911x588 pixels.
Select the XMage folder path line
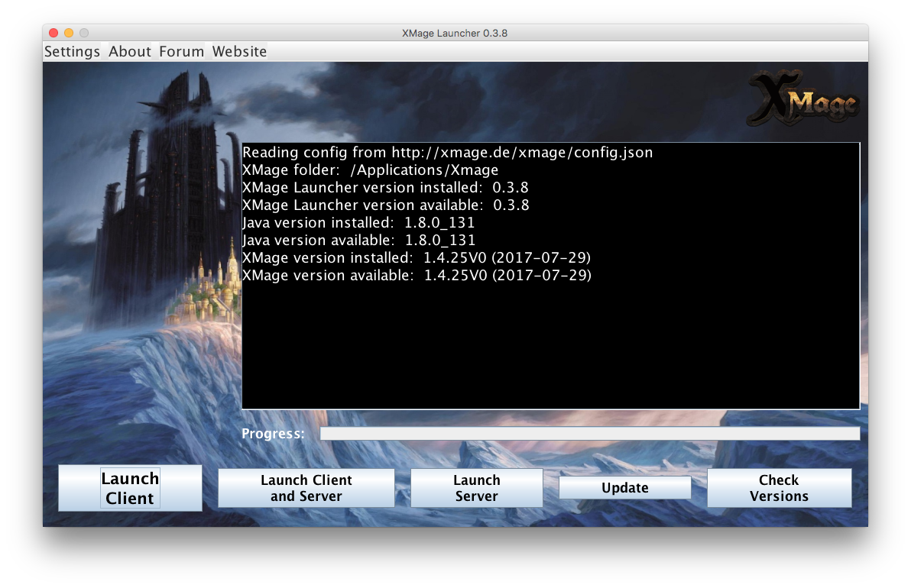coord(370,170)
